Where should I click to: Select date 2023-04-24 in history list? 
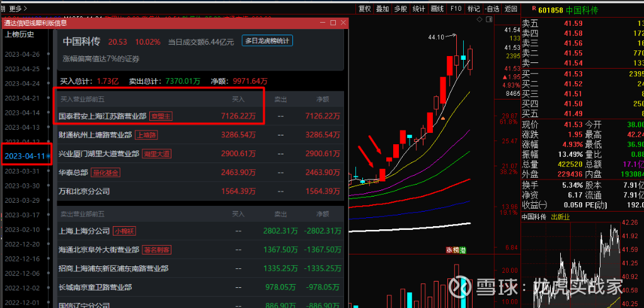point(22,83)
